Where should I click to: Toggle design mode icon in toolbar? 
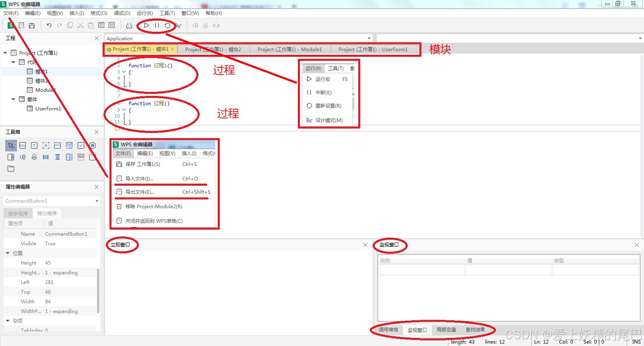(178, 25)
